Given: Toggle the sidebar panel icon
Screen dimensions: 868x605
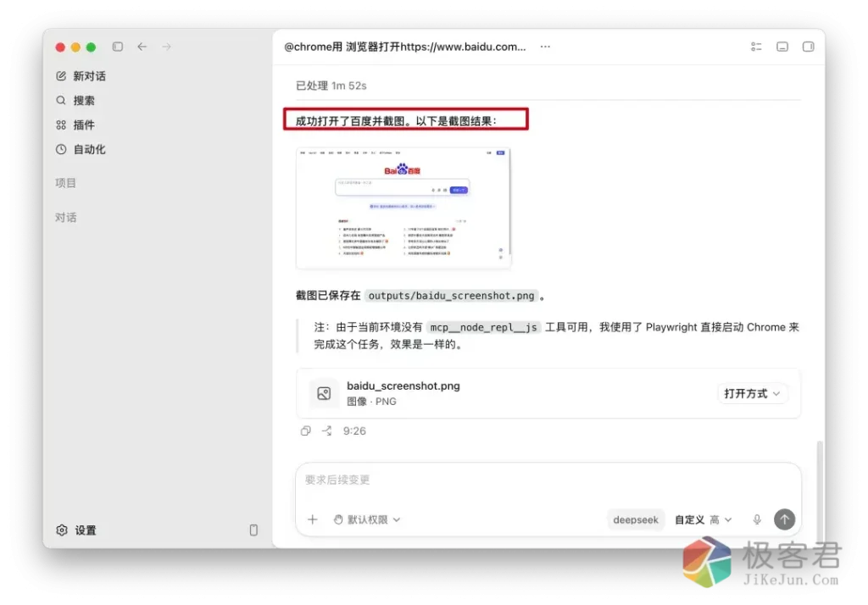Looking at the screenshot, I should (x=117, y=47).
